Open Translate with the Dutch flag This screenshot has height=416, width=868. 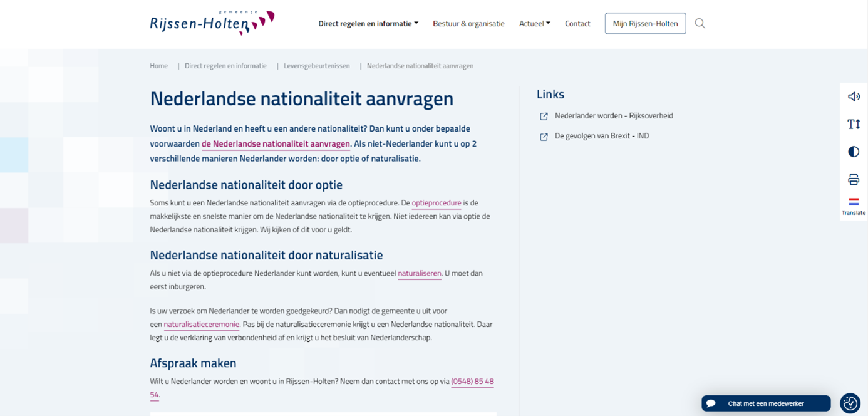854,206
